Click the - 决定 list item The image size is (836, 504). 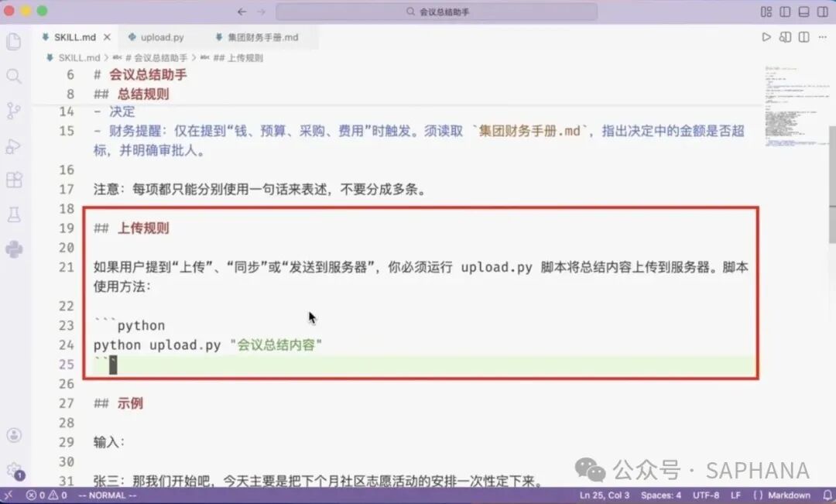click(x=114, y=112)
